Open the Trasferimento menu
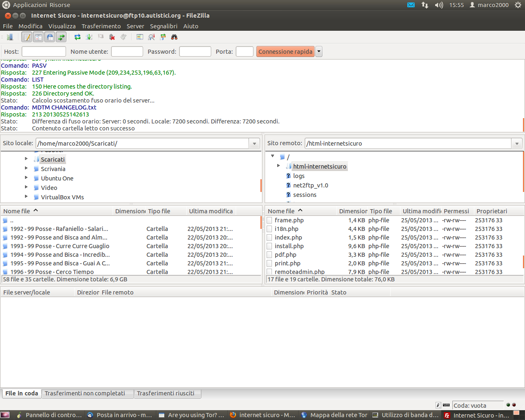The image size is (525, 420). [101, 26]
